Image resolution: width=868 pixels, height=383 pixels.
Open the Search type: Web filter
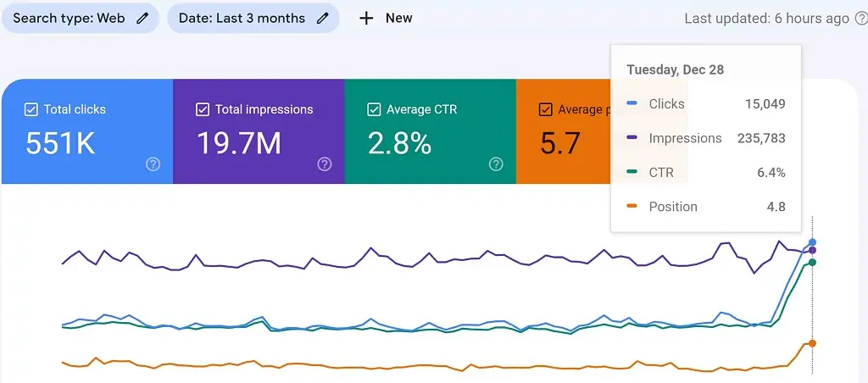(70, 18)
